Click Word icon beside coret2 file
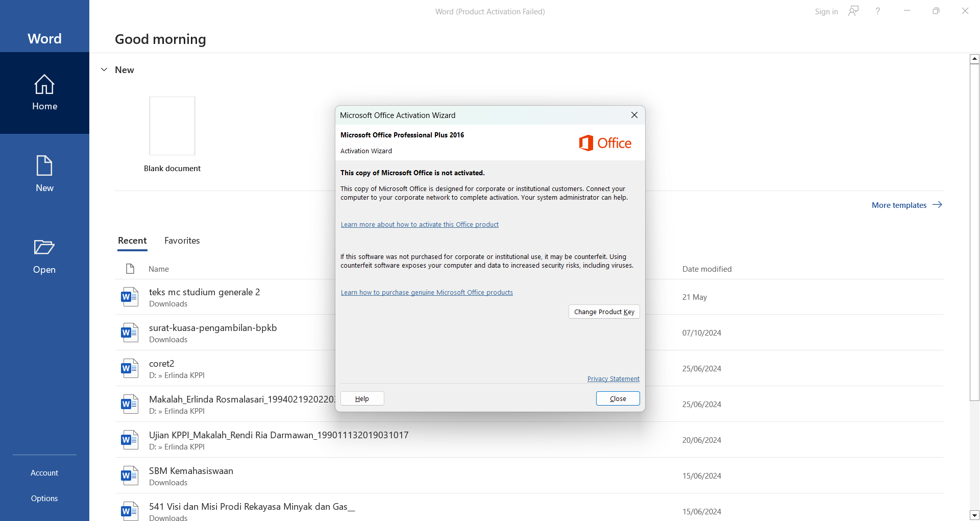 [x=130, y=368]
